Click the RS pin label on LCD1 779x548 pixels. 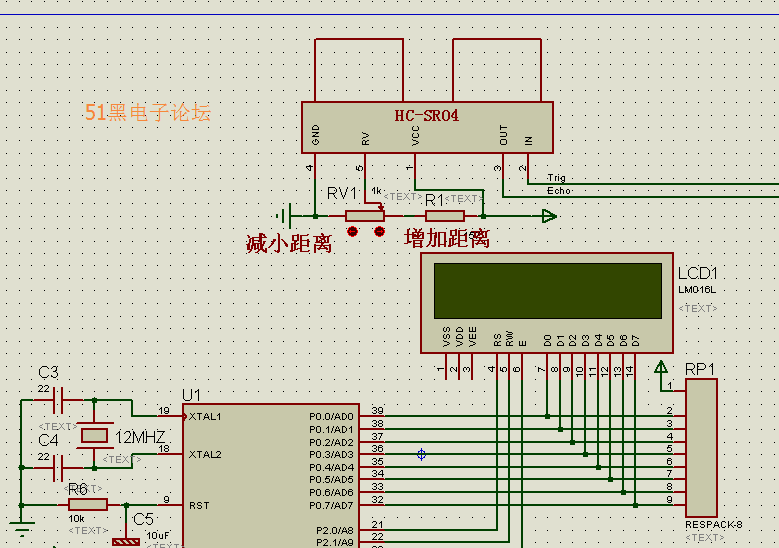coord(497,340)
